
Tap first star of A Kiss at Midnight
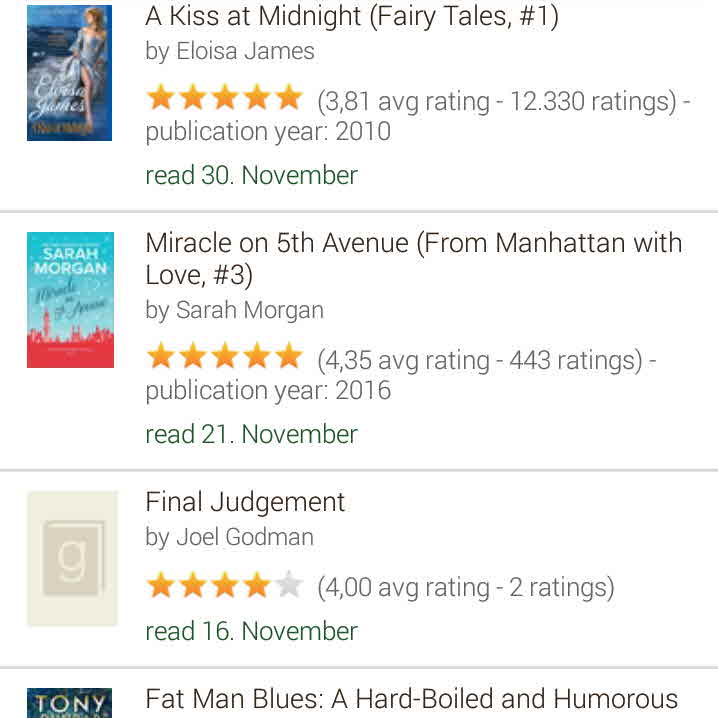coord(160,98)
